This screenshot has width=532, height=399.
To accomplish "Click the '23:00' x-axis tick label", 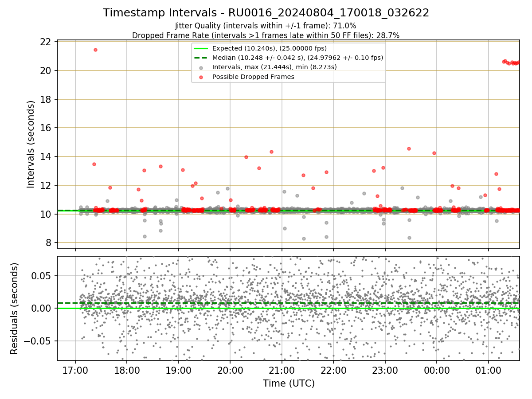I will point(385,370).
